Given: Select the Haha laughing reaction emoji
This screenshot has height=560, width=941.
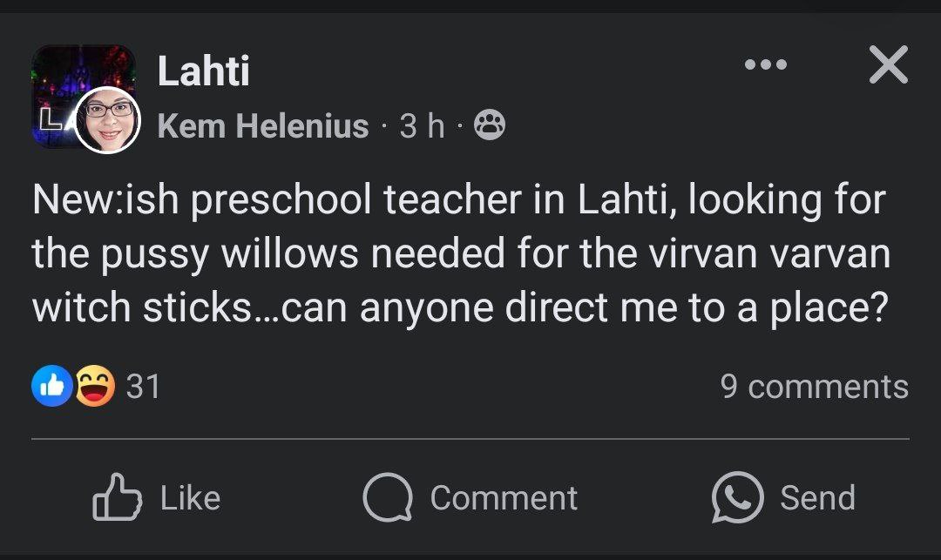Looking at the screenshot, I should point(94,387).
